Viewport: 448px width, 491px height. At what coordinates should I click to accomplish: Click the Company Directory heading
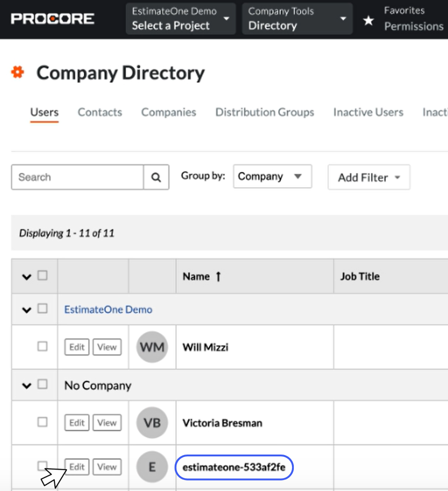coord(120,73)
